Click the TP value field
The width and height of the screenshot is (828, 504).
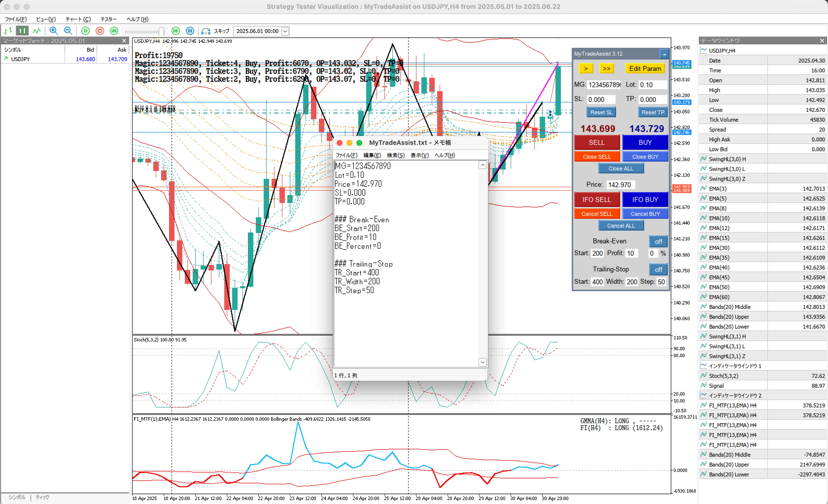[x=653, y=100]
